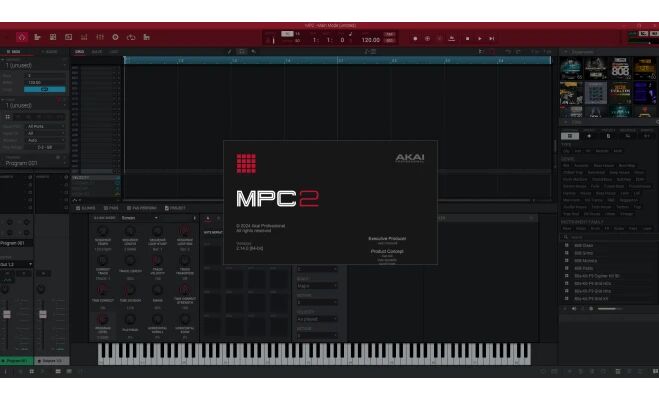Select the marquee selection tool above grid
The height and width of the screenshot is (400, 659).
[x=242, y=52]
